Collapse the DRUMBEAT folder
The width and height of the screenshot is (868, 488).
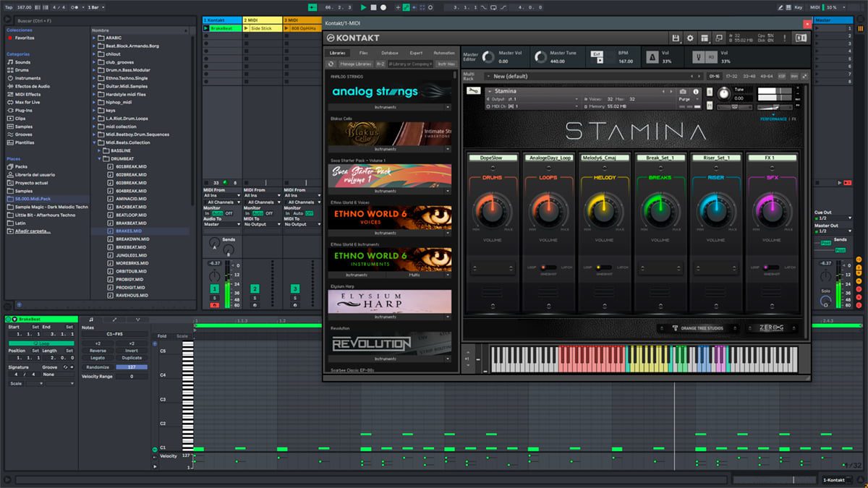(x=101, y=158)
